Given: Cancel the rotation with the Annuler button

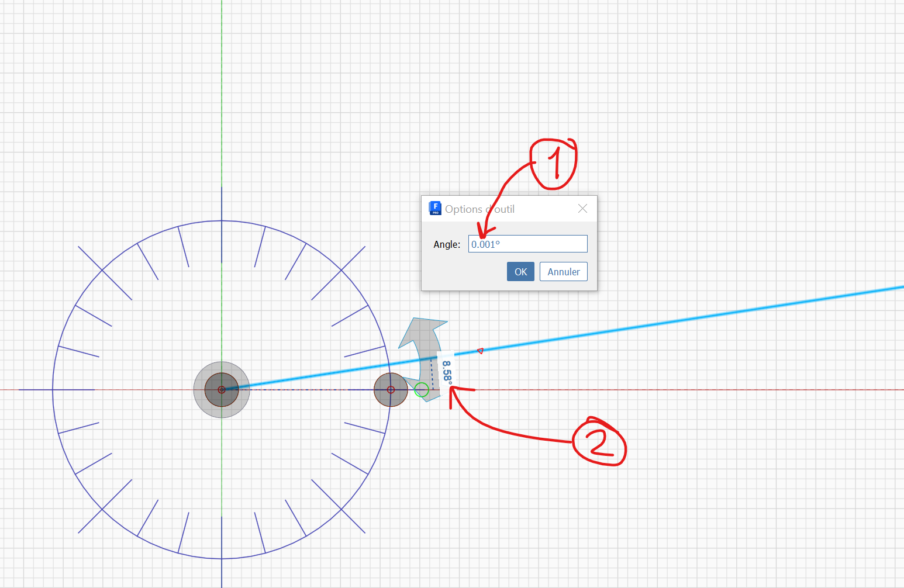Looking at the screenshot, I should pyautogui.click(x=563, y=271).
